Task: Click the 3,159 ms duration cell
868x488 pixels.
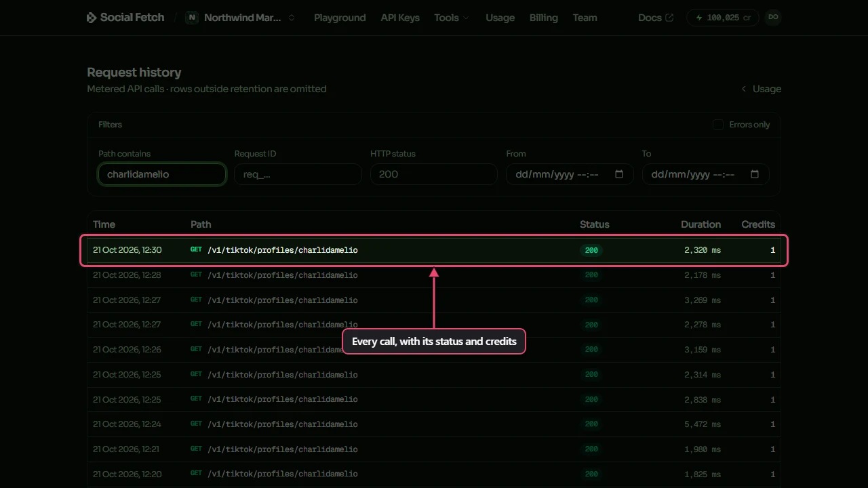Action: [x=703, y=350]
